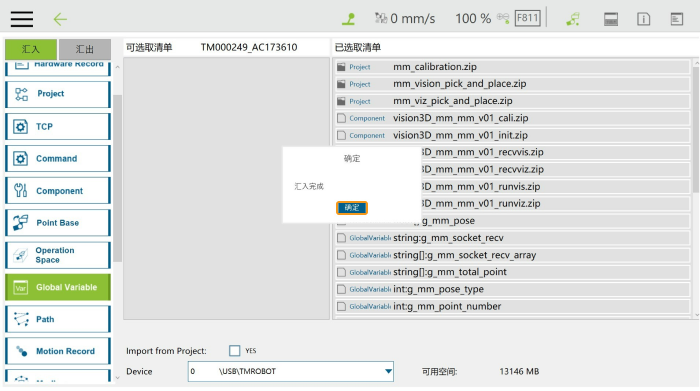Open the Global Variable category
This screenshot has height=391, width=700.
(58, 287)
